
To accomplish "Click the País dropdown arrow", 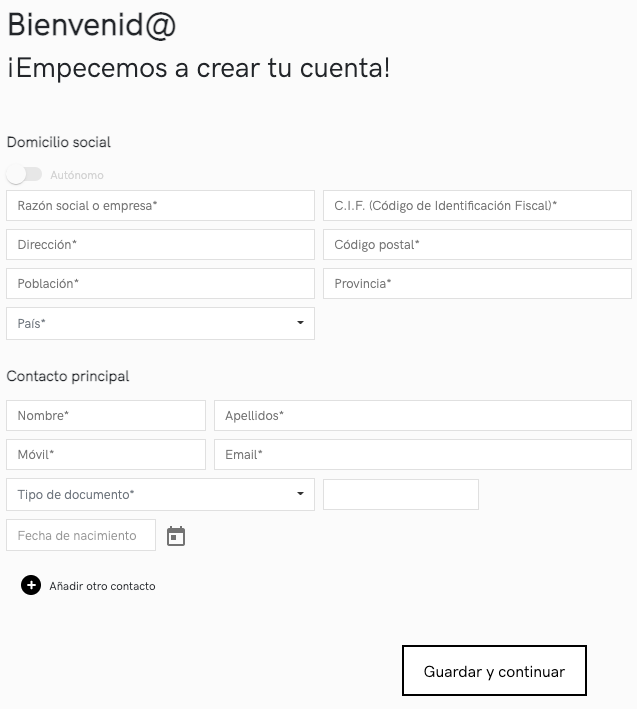I will click(300, 322).
